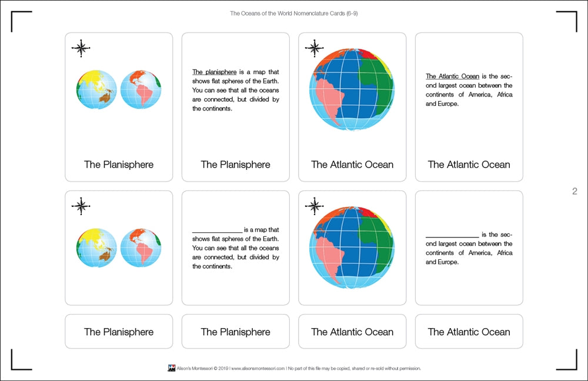Click the Alison's Montessori logo in the footer
The height and width of the screenshot is (381, 588).
(172, 369)
